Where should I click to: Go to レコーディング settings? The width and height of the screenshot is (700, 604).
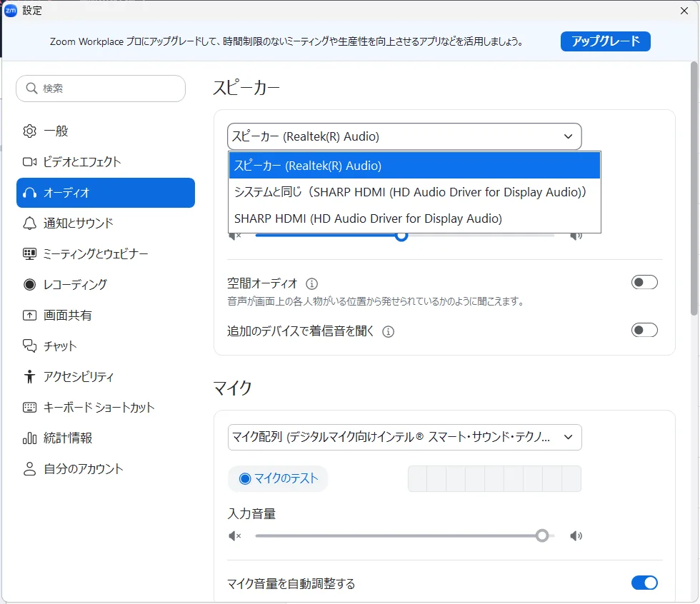point(106,285)
